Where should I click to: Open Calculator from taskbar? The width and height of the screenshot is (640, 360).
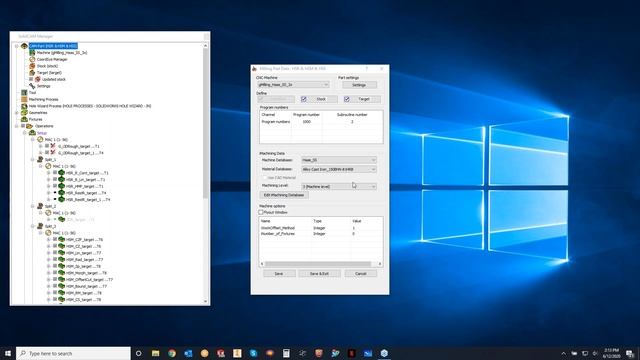pyautogui.click(x=286, y=353)
